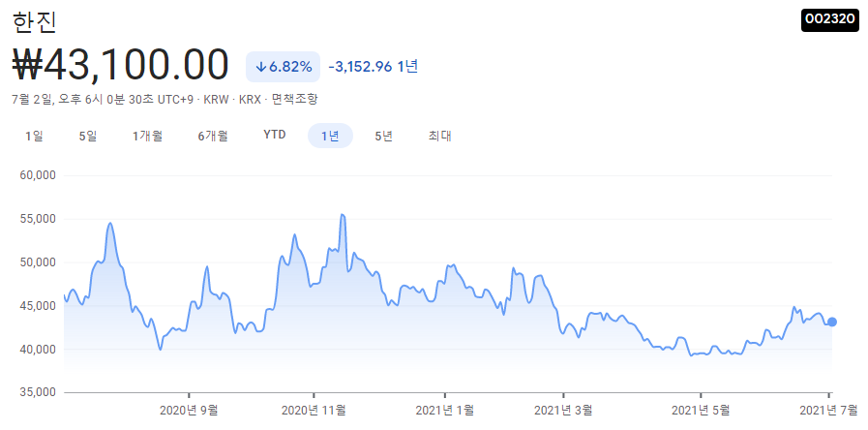Image resolution: width=868 pixels, height=430 pixels.
Task: Choose the YTD range tab
Action: (x=275, y=136)
